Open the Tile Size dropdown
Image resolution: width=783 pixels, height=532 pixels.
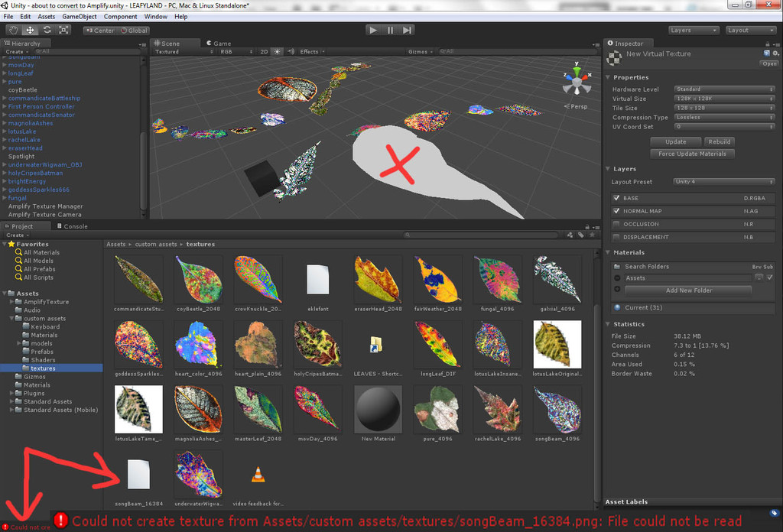pyautogui.click(x=725, y=108)
